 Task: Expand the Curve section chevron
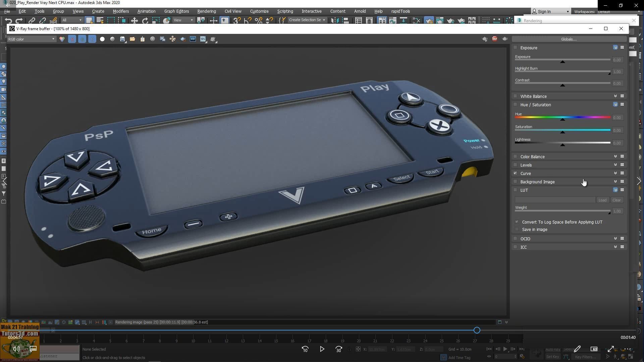coord(615,173)
